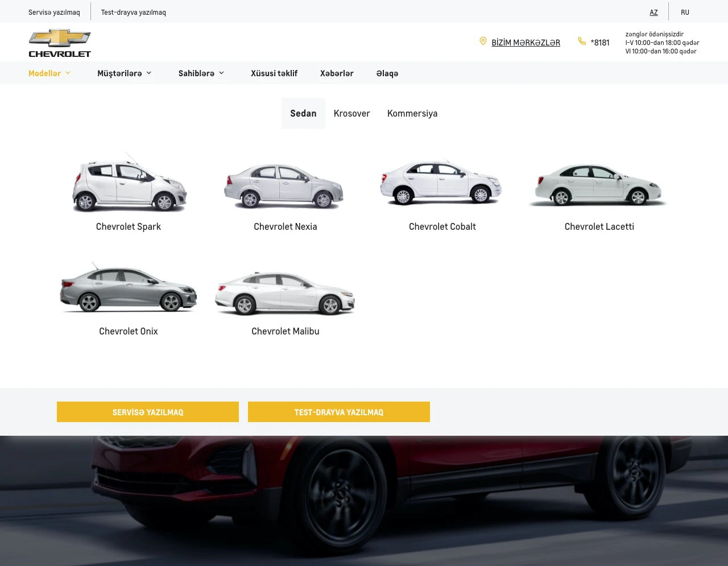Click the phone icon next to *8181

coord(582,41)
